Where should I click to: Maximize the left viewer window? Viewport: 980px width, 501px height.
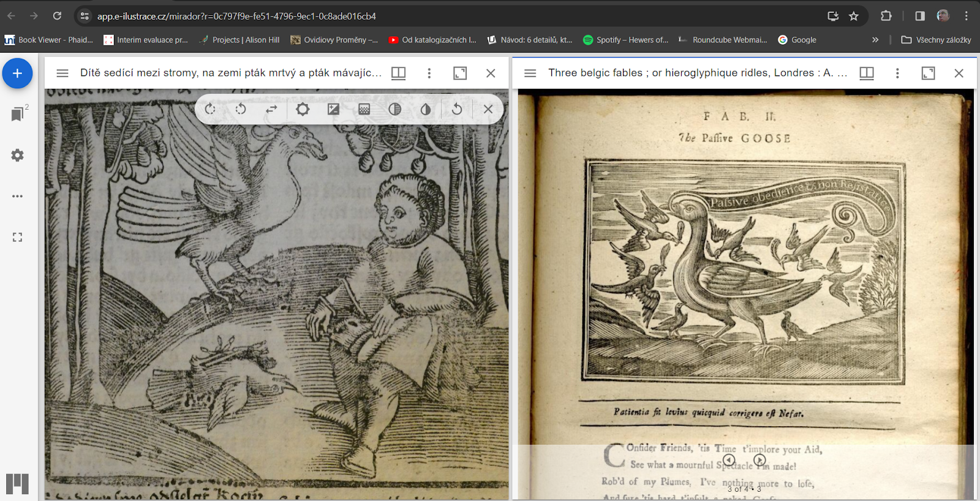click(460, 73)
